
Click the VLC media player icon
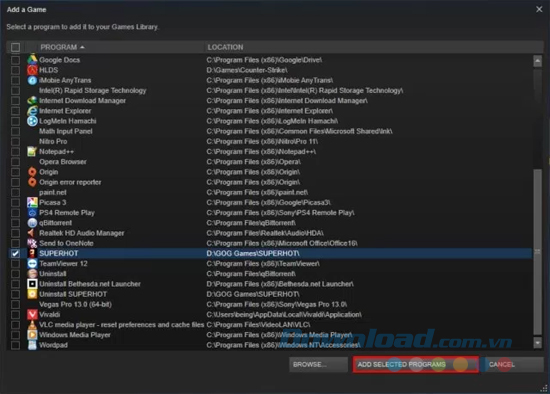click(x=32, y=325)
